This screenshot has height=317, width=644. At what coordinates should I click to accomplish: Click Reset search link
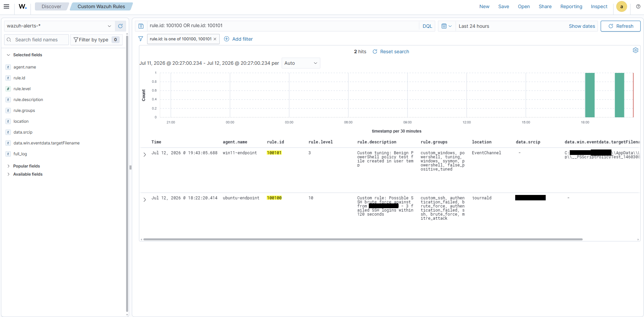(x=391, y=52)
